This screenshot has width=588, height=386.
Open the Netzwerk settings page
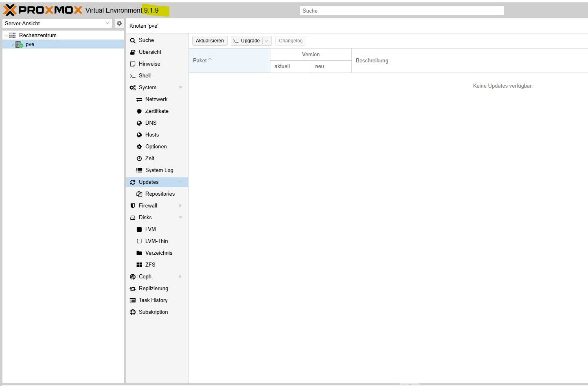[157, 99]
